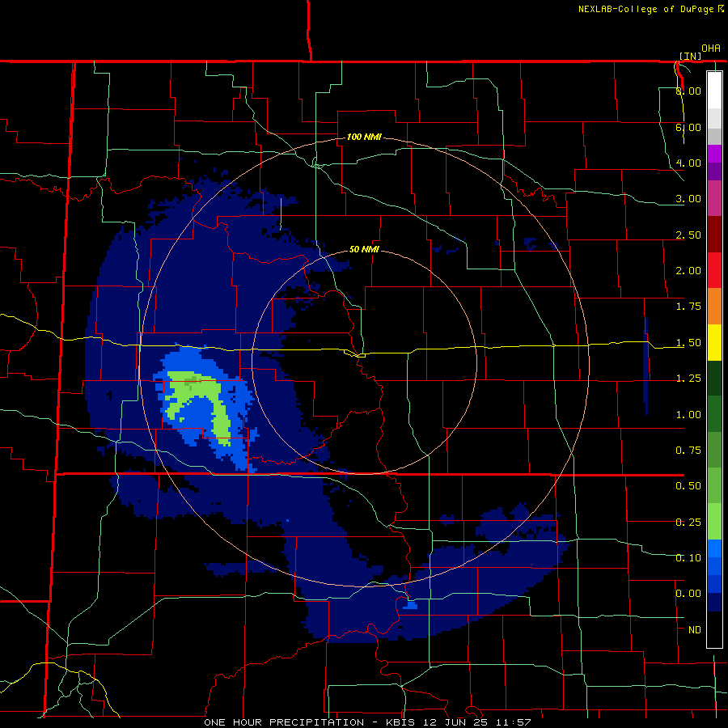Click the 0.10 legend value
This screenshot has width=728, height=728.
(x=688, y=558)
